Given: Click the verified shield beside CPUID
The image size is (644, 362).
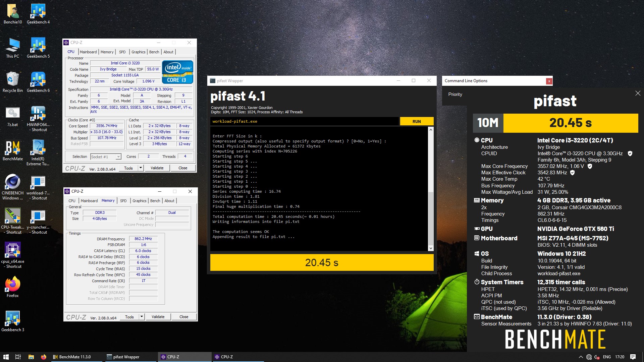Looking at the screenshot, I should pyautogui.click(x=630, y=154).
